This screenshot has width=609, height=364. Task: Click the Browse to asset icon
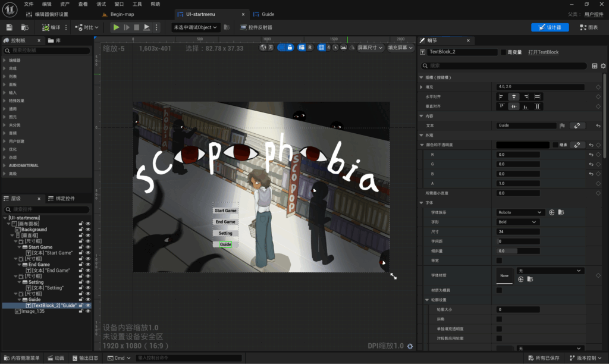pyautogui.click(x=25, y=27)
